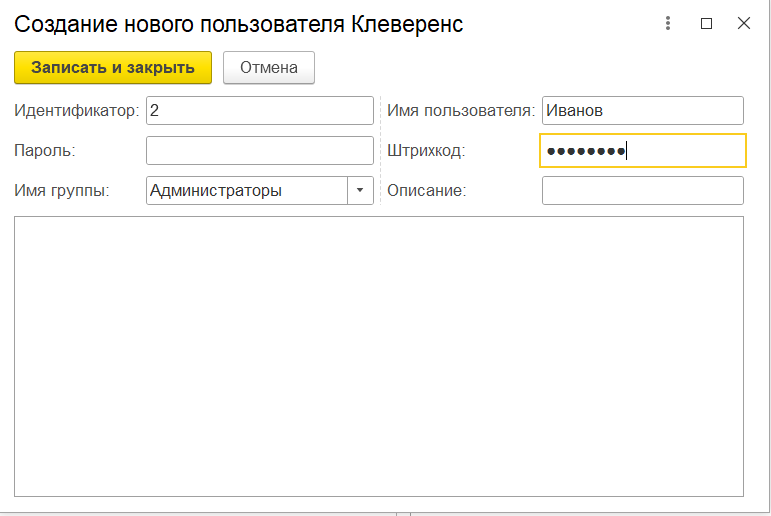771x516 pixels.
Task: Cancel with the 'Отмена' button
Action: coord(269,67)
